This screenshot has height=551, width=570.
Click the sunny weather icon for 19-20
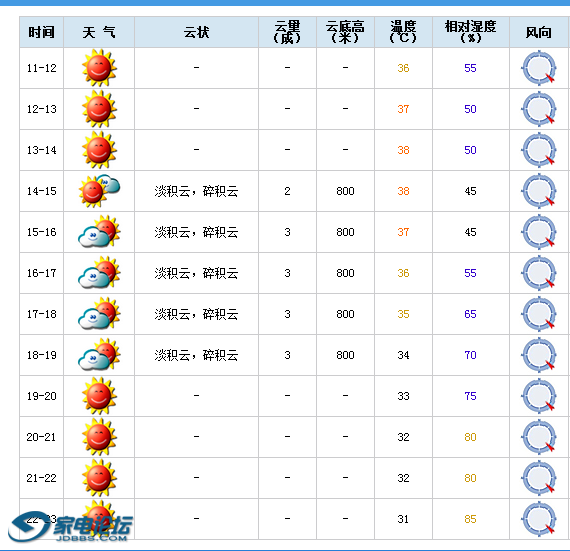[99, 396]
